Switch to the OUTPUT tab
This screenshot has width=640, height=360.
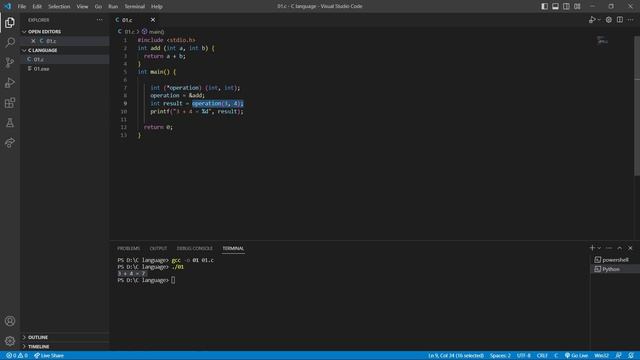click(158, 248)
